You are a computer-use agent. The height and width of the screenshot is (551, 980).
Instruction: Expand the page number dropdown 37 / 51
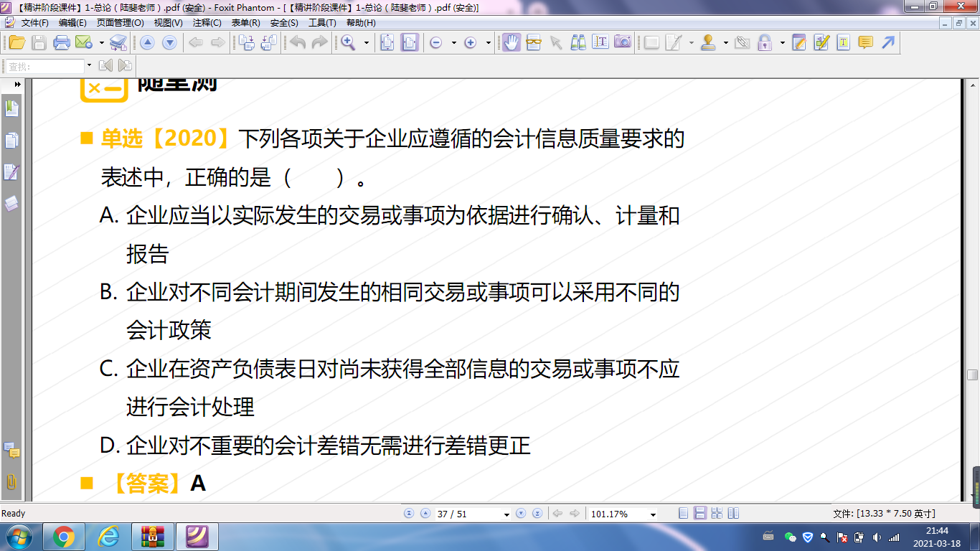pyautogui.click(x=507, y=514)
